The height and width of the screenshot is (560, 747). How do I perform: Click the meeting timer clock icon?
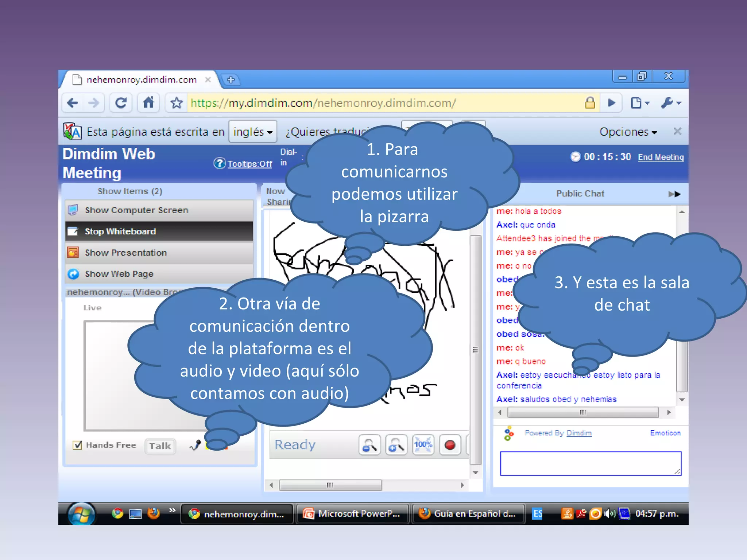click(x=575, y=157)
